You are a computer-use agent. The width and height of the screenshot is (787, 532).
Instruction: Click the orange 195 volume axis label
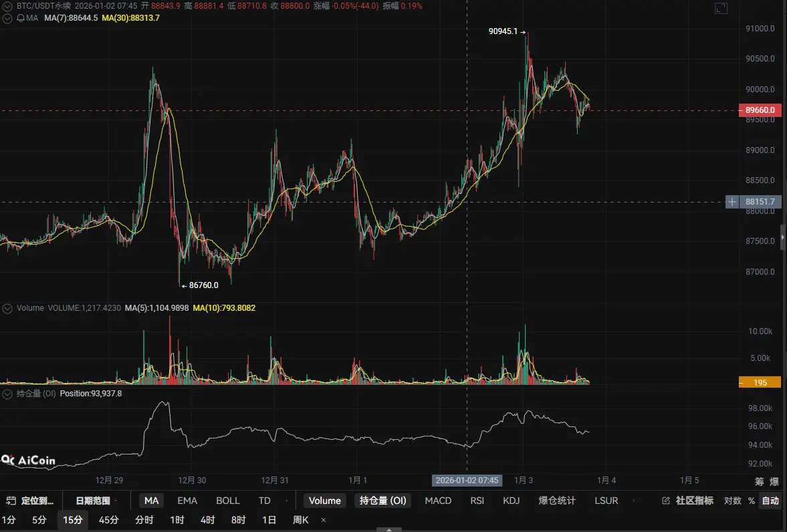pyautogui.click(x=760, y=382)
